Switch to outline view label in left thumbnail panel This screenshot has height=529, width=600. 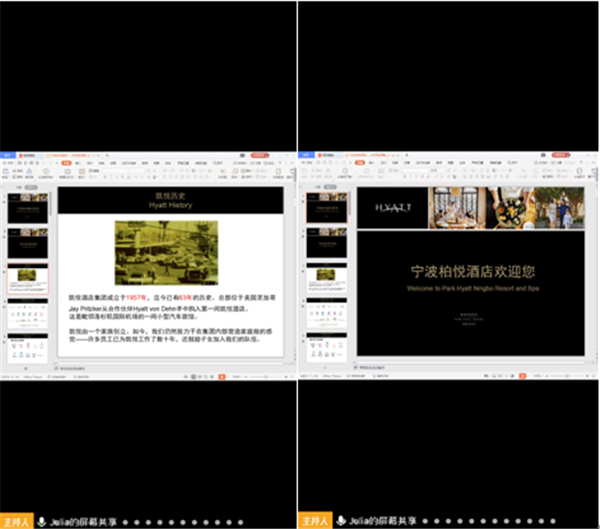(19, 187)
